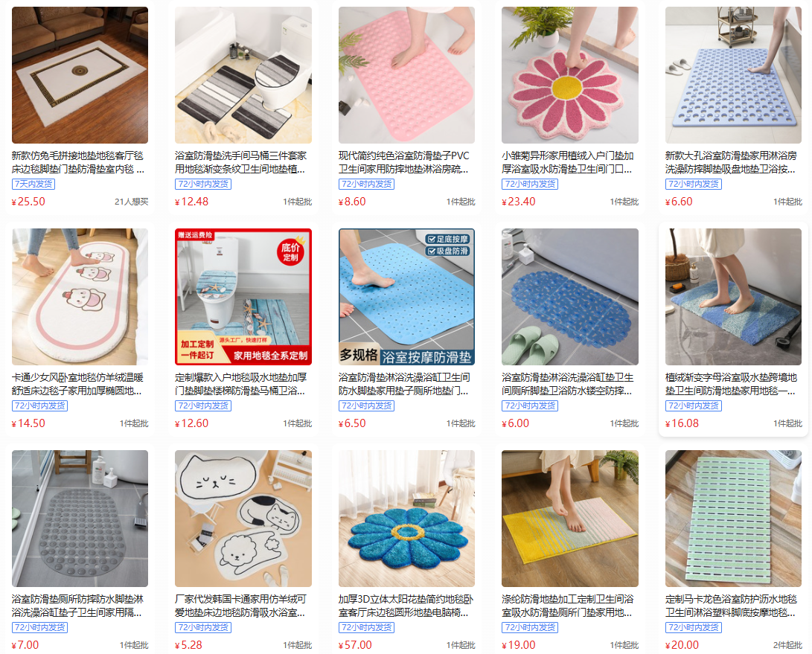Open title of cartoon girl bedroom rug
The image size is (812, 654).
[x=77, y=384]
